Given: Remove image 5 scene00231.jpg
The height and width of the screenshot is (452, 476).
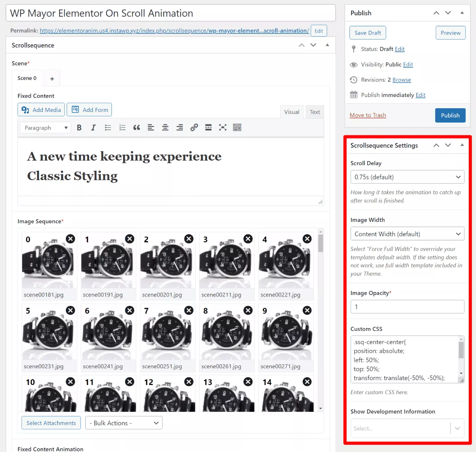Looking at the screenshot, I should pos(70,310).
